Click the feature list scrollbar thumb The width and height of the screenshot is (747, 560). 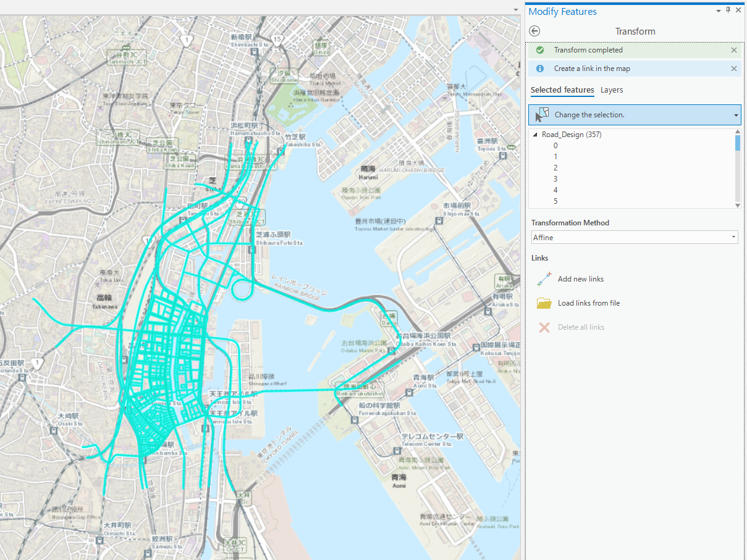[x=737, y=143]
